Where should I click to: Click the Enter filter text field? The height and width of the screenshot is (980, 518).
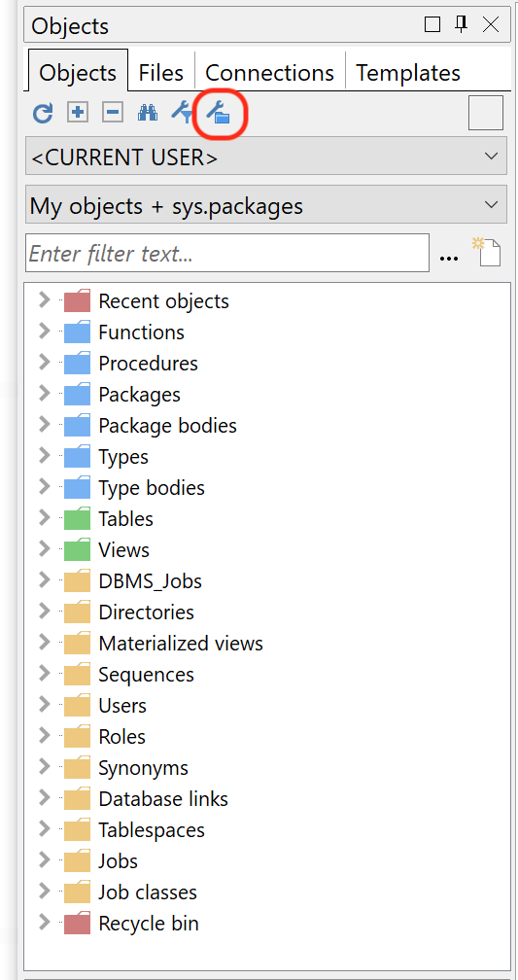point(227,253)
